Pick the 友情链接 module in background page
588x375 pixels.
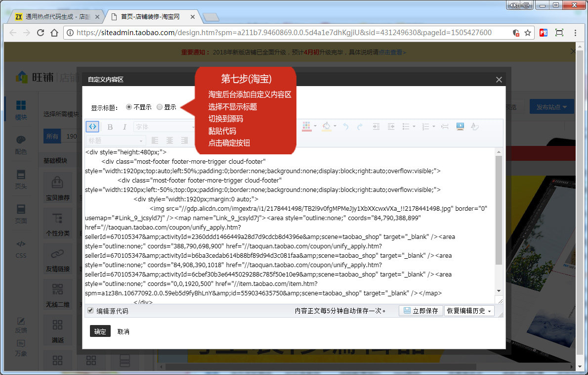(58, 260)
